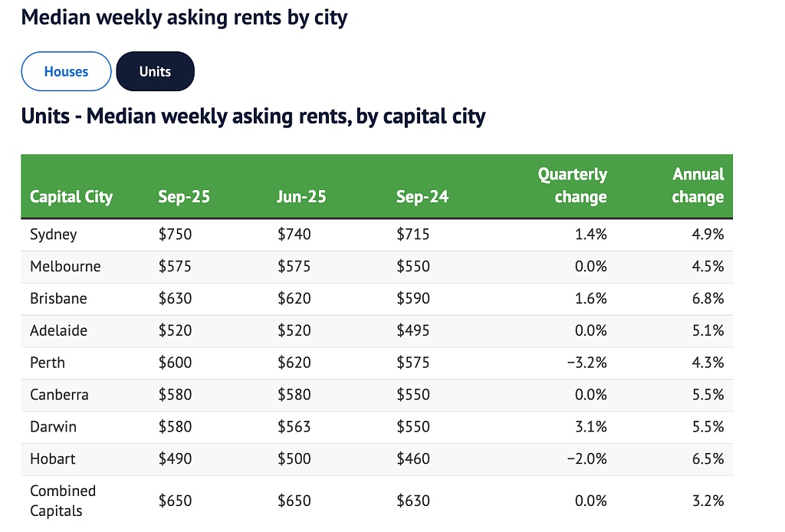Click the Sep-24 column header

(422, 197)
